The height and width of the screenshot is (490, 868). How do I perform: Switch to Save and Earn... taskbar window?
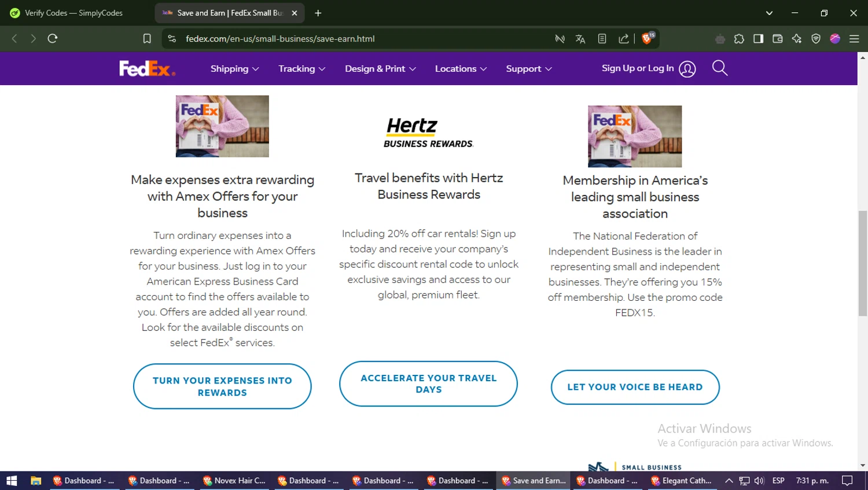tap(533, 481)
